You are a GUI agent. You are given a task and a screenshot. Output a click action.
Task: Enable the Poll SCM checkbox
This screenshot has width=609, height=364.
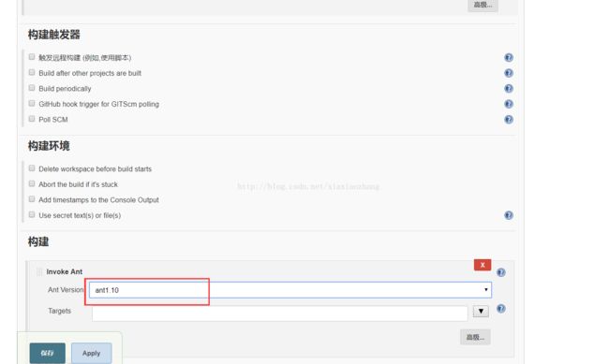[32, 119]
